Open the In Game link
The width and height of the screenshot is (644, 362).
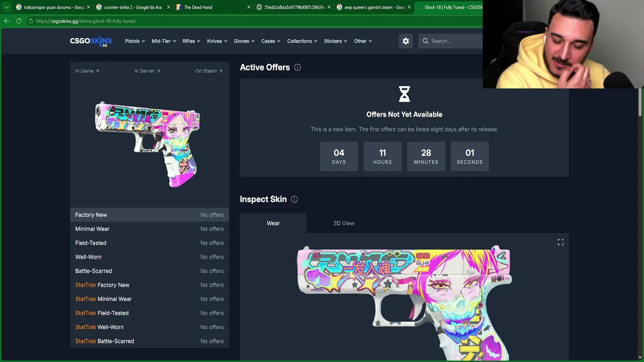(87, 71)
